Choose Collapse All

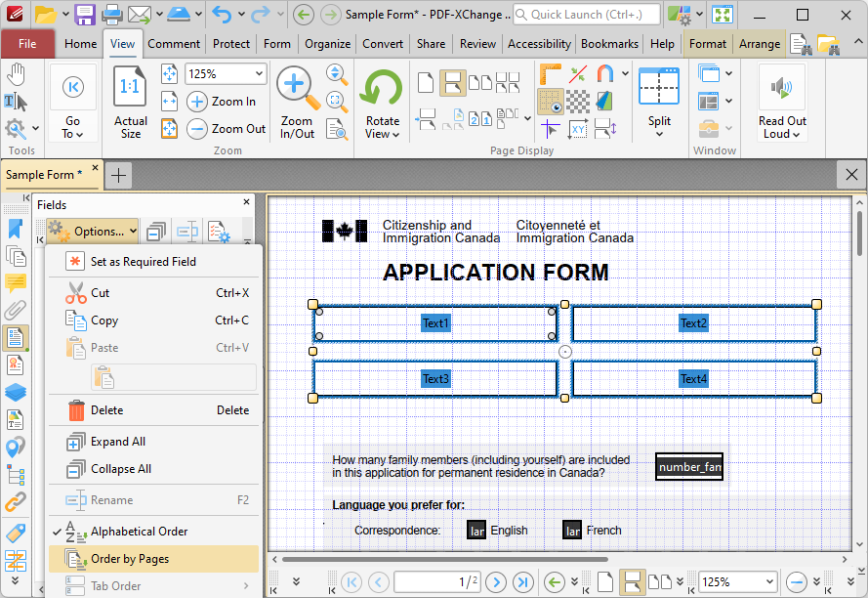[153, 469]
